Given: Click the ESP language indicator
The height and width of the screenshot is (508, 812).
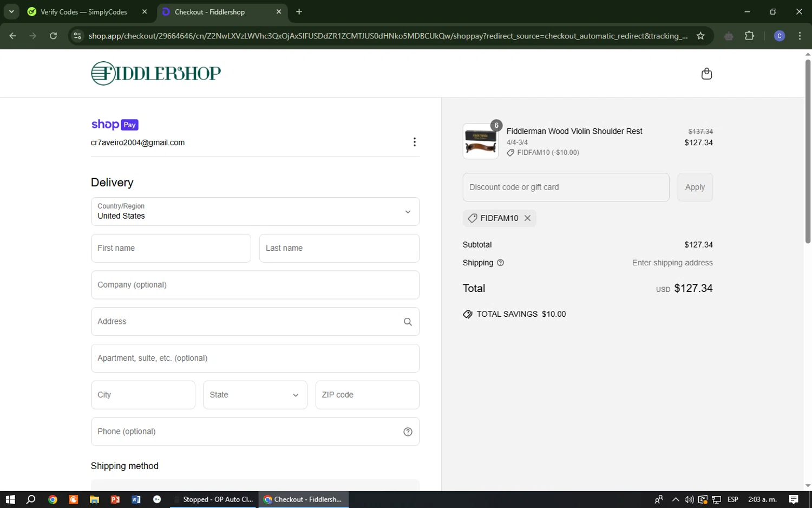Looking at the screenshot, I should 733,499.
